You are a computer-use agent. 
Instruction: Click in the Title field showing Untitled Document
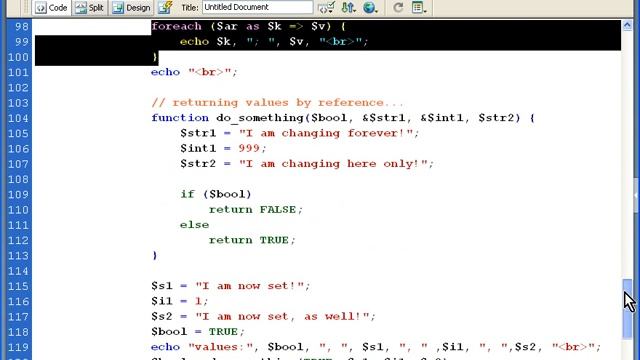pyautogui.click(x=258, y=7)
